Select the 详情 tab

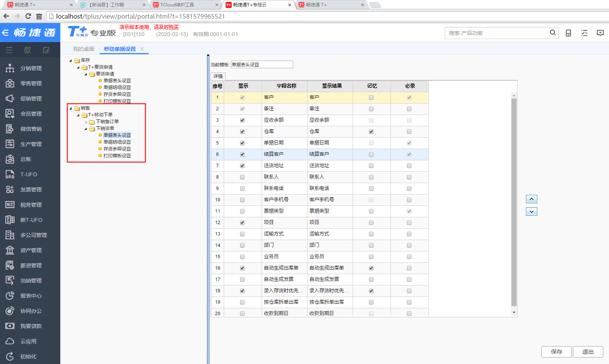point(218,76)
